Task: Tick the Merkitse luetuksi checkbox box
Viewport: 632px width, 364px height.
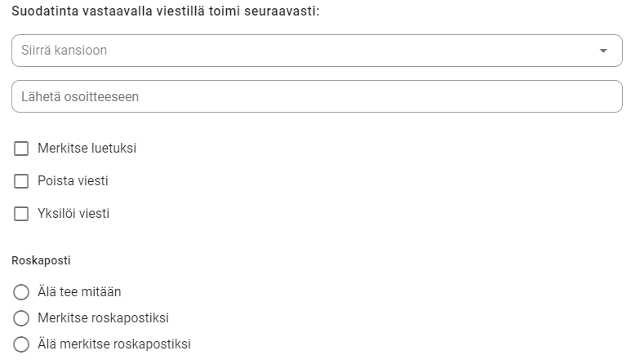Action: tap(21, 149)
